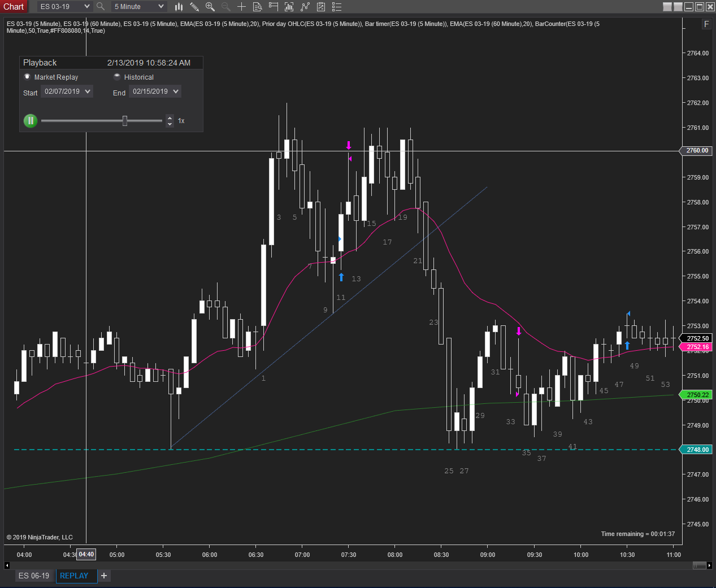Screen dimensions: 716x588
Task: Click the 2752.16 magenta EMA price marker
Action: pos(696,347)
